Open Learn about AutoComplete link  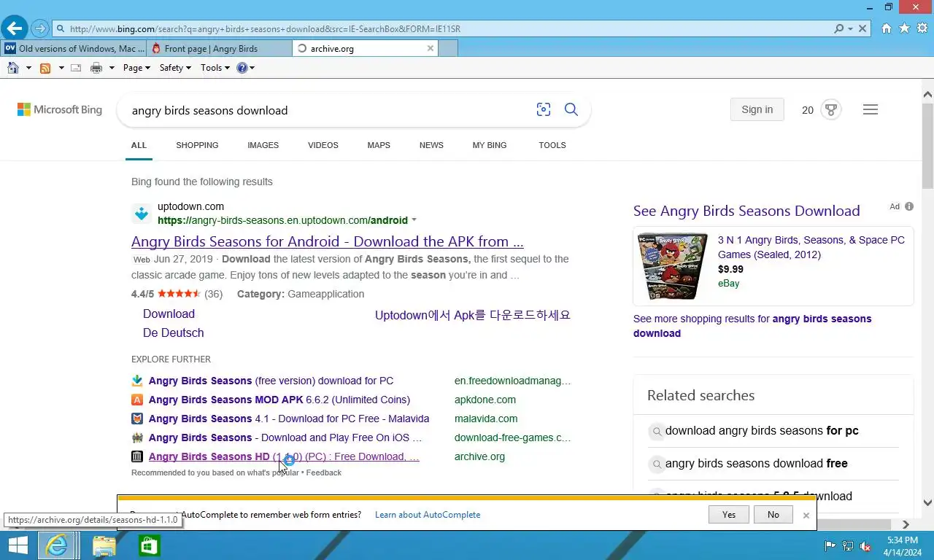428,515
